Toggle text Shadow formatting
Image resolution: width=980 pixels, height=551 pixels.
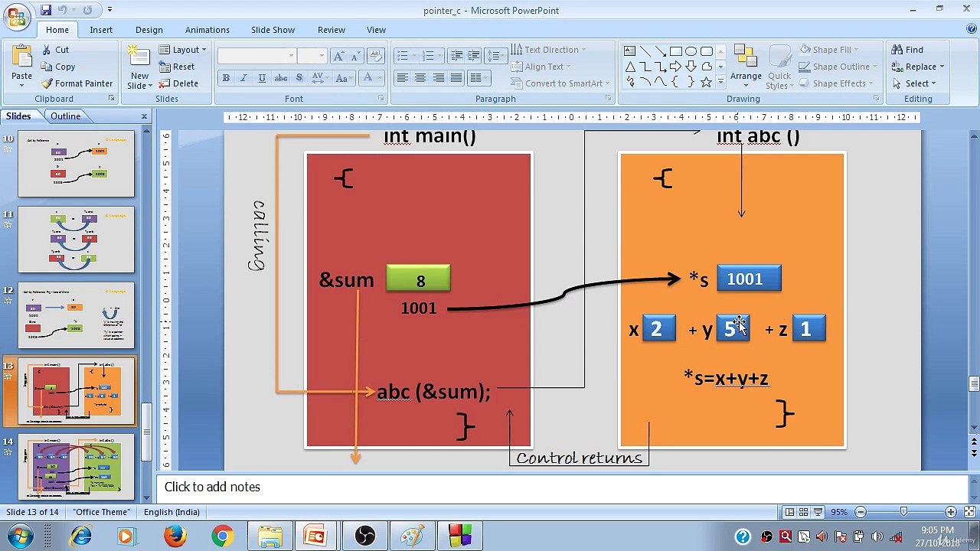click(x=299, y=78)
